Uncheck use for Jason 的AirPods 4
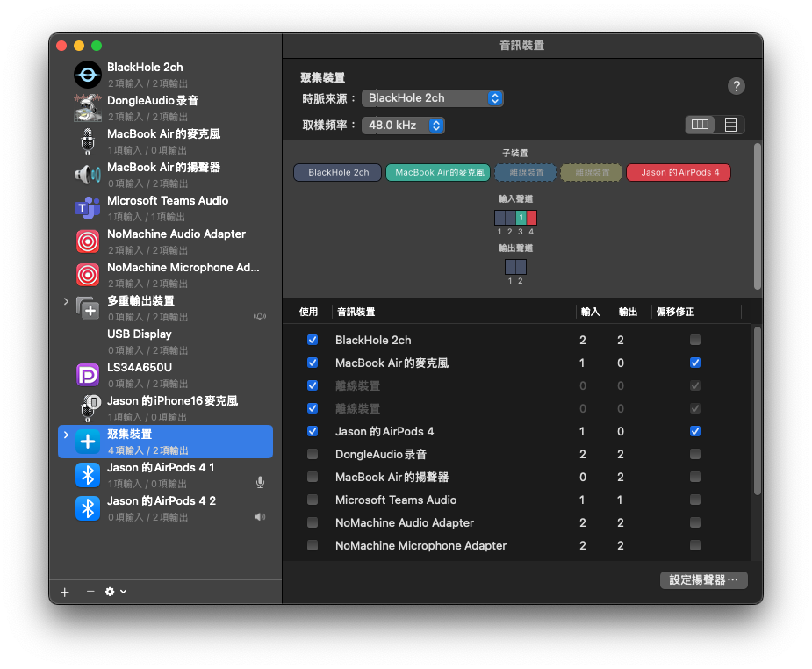 [x=313, y=431]
